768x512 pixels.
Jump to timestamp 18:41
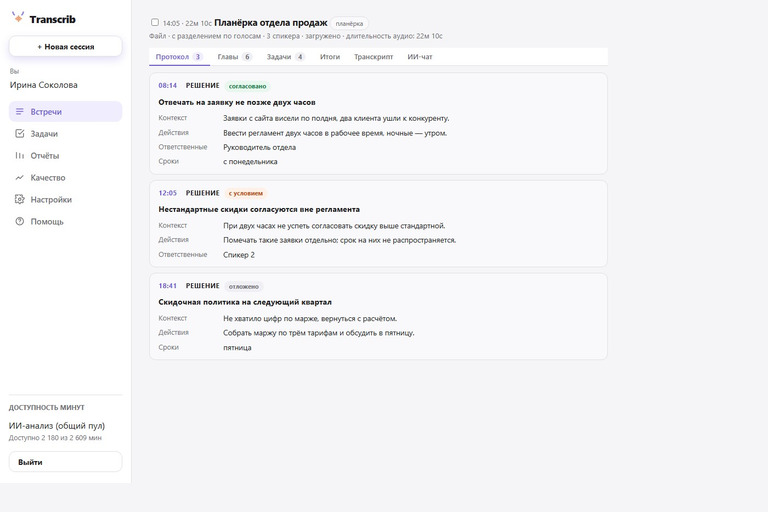tap(168, 286)
